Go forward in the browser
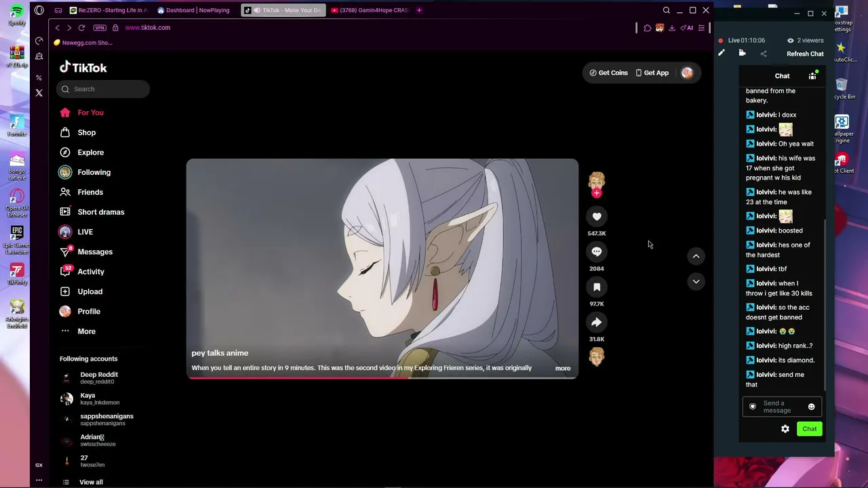 coord(68,28)
